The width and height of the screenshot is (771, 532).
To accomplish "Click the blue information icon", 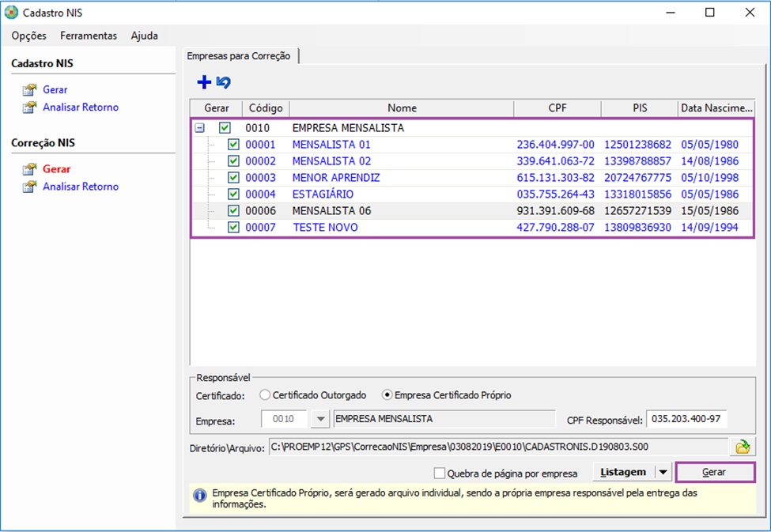I will tap(199, 495).
